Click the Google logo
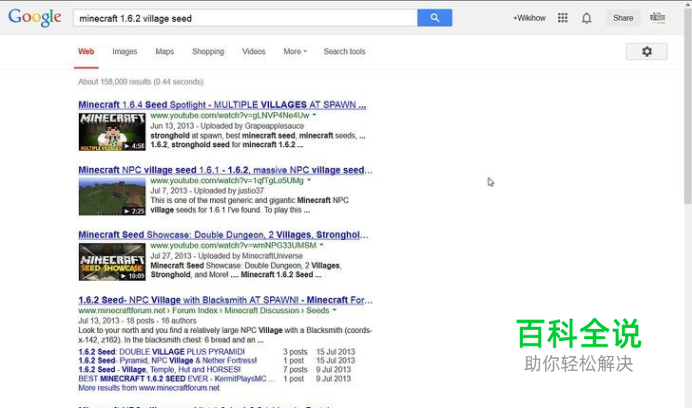 [x=34, y=18]
